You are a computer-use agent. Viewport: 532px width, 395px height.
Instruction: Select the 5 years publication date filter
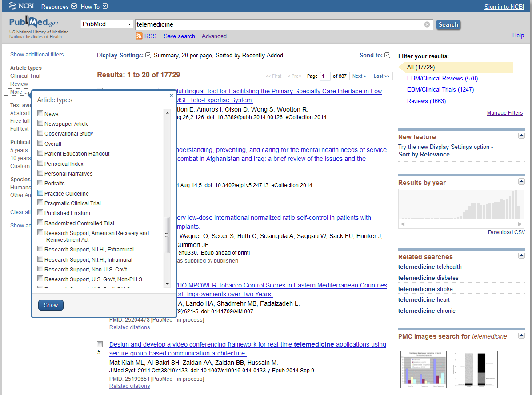[19, 150]
